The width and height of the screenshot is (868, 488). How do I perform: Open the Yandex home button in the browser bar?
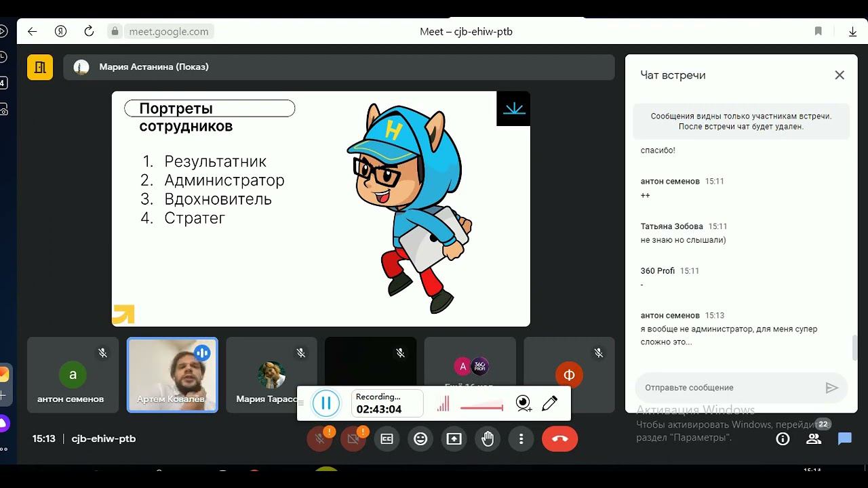pos(60,31)
